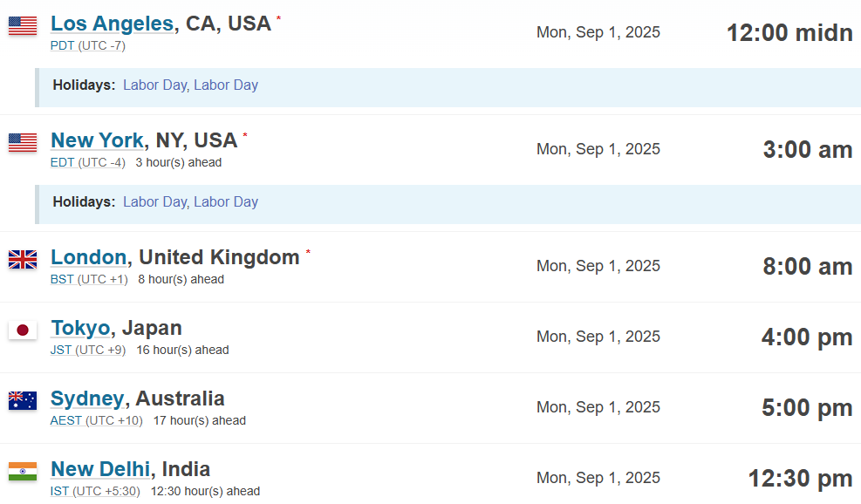Open the Los Angeles city link
This screenshot has height=504, width=861.
[112, 24]
